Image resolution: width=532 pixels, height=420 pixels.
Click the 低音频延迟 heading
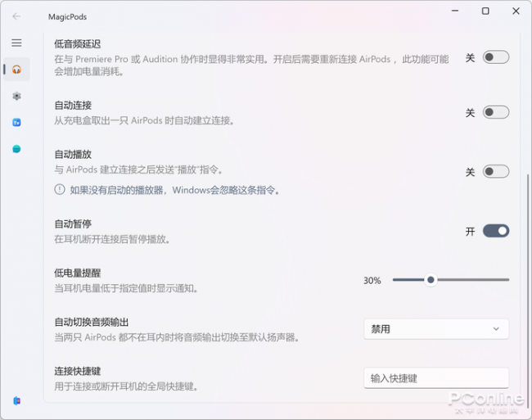point(78,43)
